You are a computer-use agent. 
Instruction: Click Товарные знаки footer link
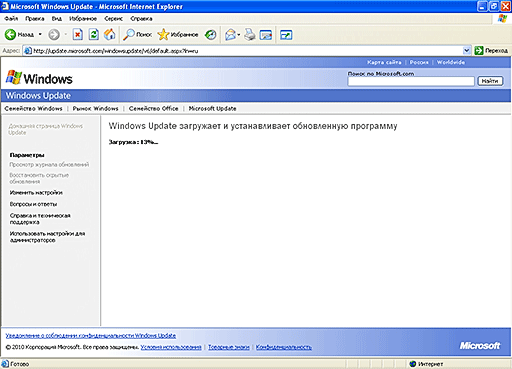click(x=229, y=347)
